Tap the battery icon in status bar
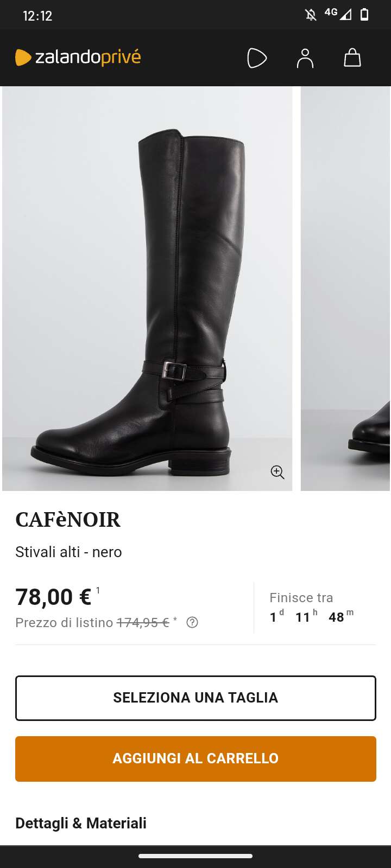The image size is (391, 868). click(x=364, y=15)
